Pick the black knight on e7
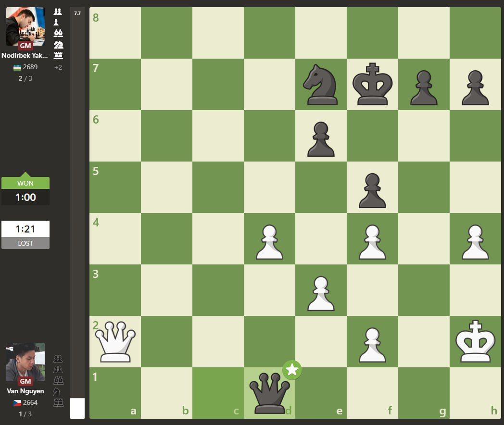504x425 pixels. tap(321, 85)
